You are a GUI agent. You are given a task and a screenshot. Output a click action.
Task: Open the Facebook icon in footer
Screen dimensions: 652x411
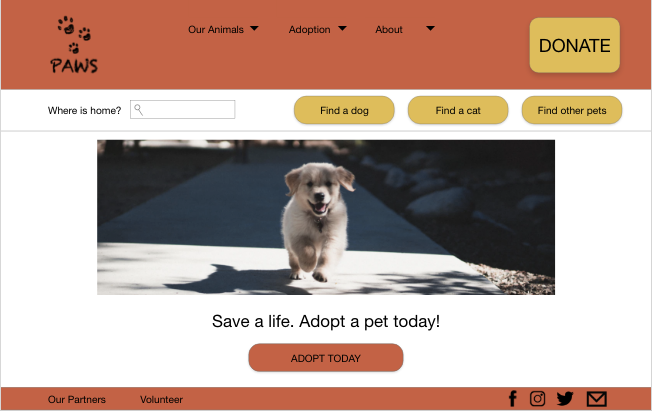coord(513,399)
